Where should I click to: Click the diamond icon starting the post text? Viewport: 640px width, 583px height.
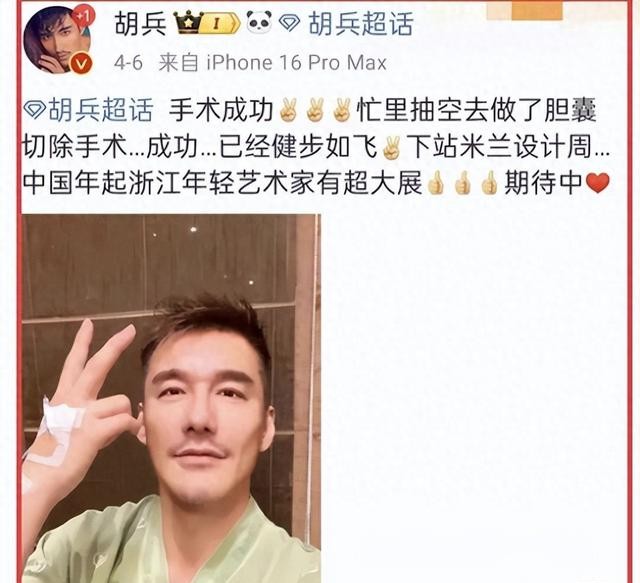click(34, 110)
